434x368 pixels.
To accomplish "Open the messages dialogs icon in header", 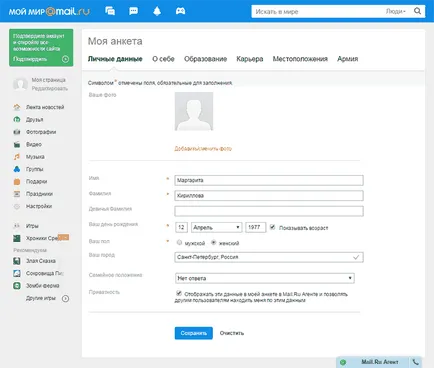I will [110, 11].
